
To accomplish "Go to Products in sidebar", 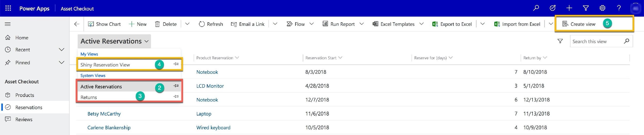I will [x=25, y=95].
